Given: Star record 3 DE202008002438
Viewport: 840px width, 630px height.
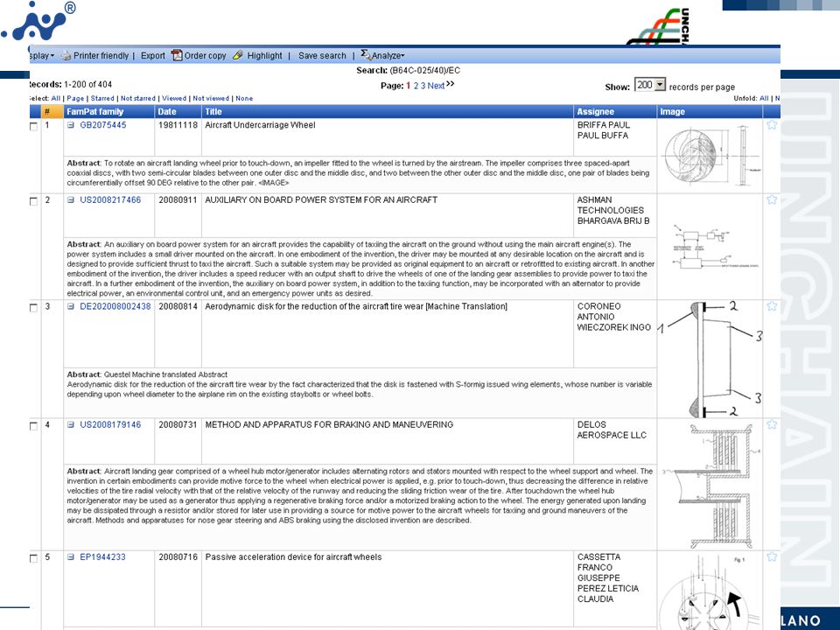Looking at the screenshot, I should click(x=772, y=306).
